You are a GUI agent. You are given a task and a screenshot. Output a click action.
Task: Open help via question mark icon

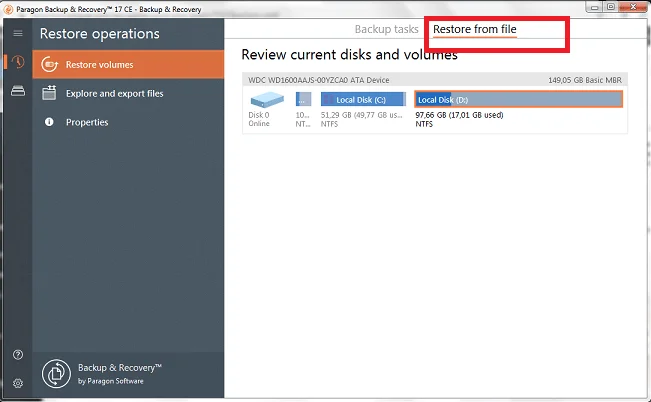click(17, 355)
